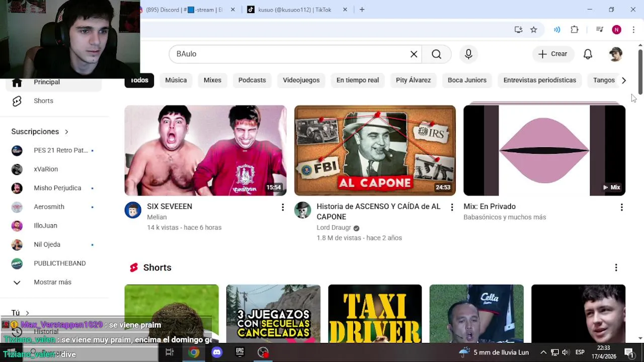Image resolution: width=644 pixels, height=362 pixels.
Task: Open Task View in the taskbar
Action: (170, 352)
